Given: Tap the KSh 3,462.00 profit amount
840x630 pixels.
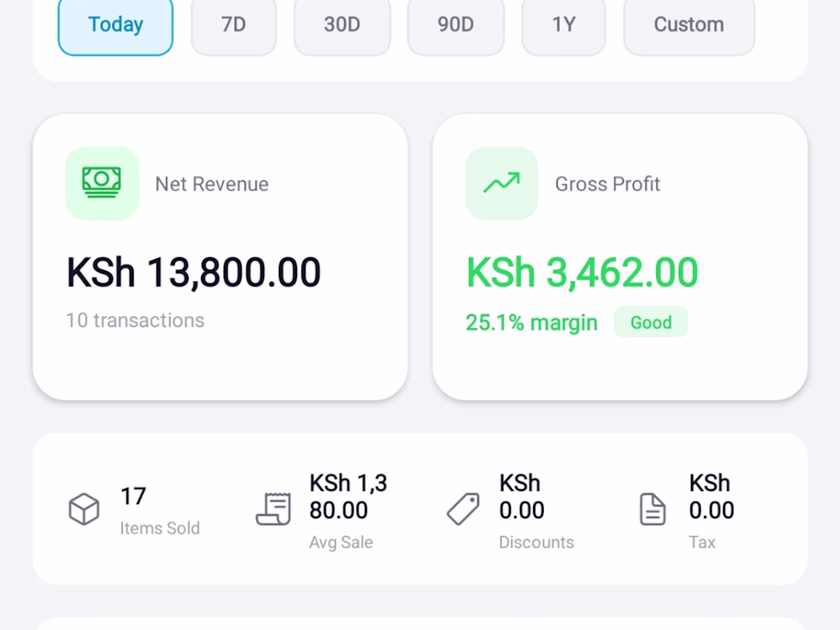Looking at the screenshot, I should 582,273.
